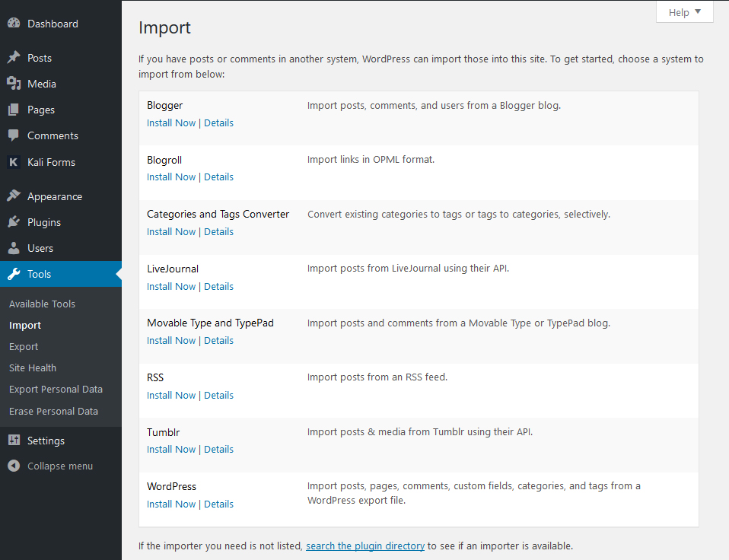The width and height of the screenshot is (729, 560).
Task: Open the Comments menu
Action: tap(53, 135)
